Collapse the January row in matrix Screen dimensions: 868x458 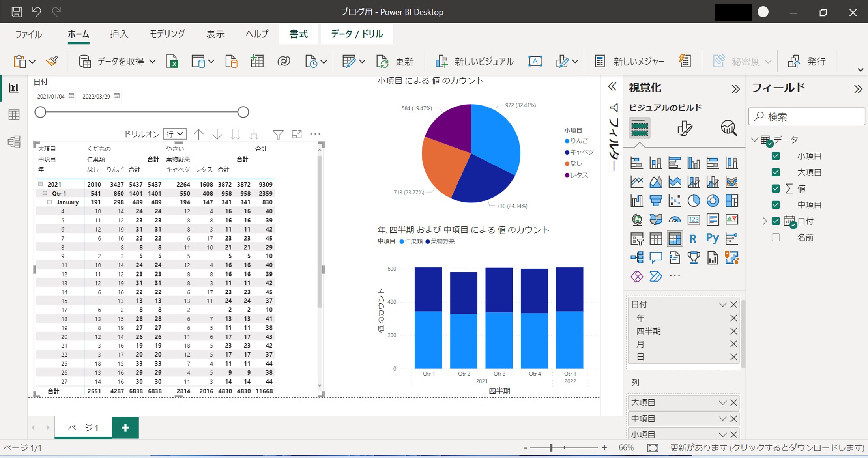(x=50, y=202)
